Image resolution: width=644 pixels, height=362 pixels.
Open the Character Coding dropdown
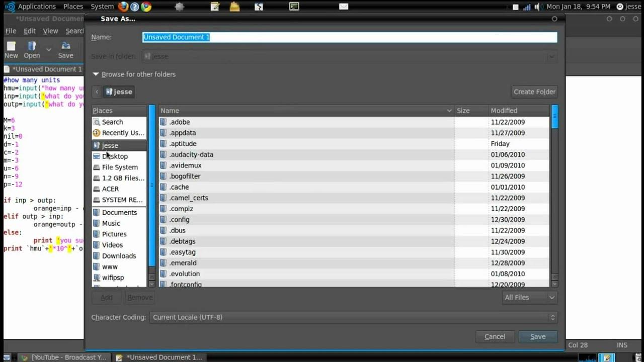pos(353,317)
